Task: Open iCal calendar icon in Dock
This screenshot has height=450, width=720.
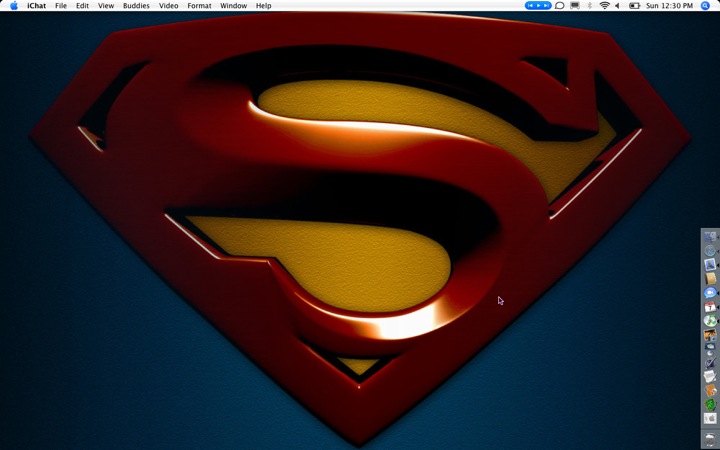Action: 710,307
